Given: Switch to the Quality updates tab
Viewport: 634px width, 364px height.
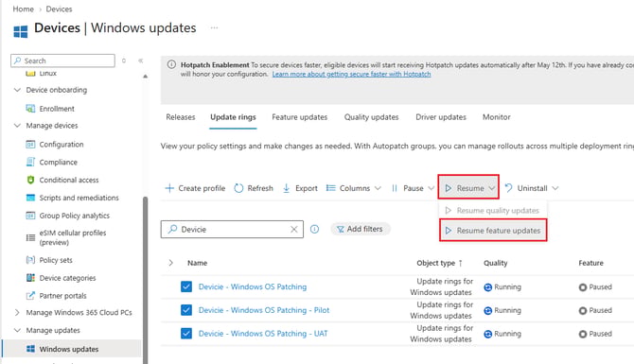Looking at the screenshot, I should click(x=371, y=117).
